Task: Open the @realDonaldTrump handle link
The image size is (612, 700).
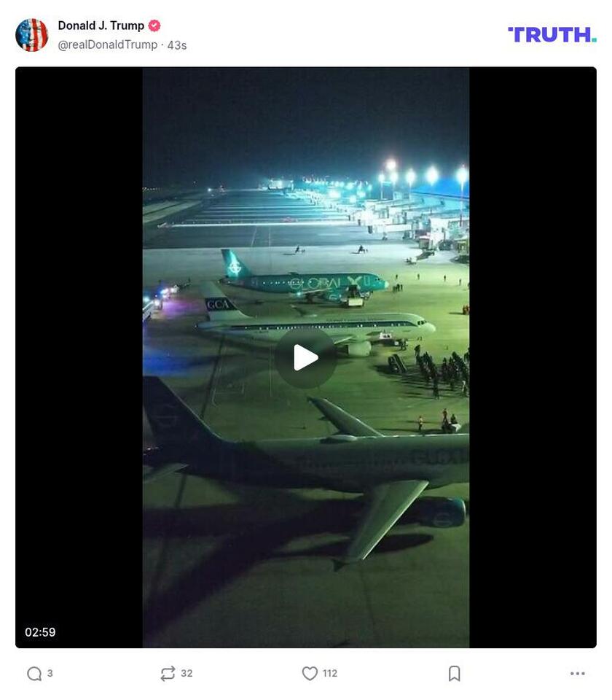Action: click(x=108, y=45)
